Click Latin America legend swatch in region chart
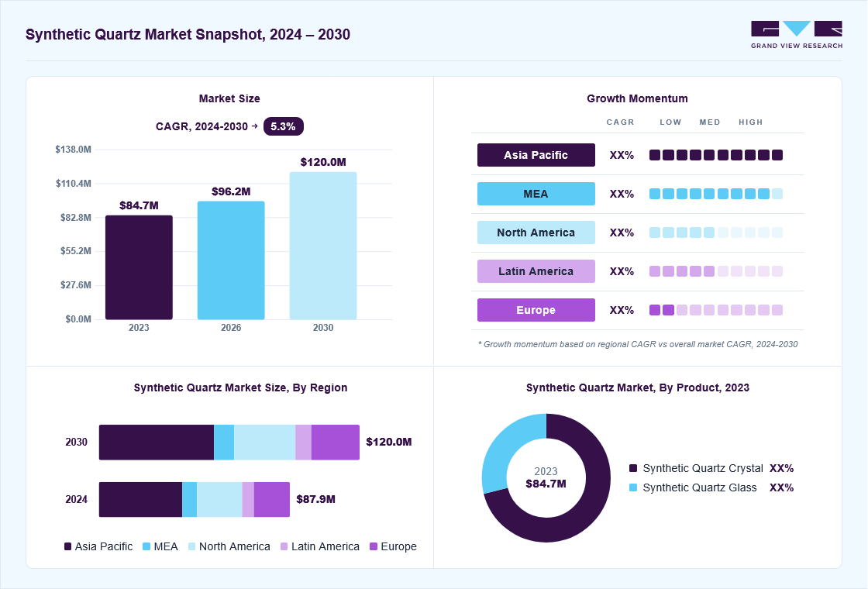This screenshot has height=589, width=868. pos(284,546)
